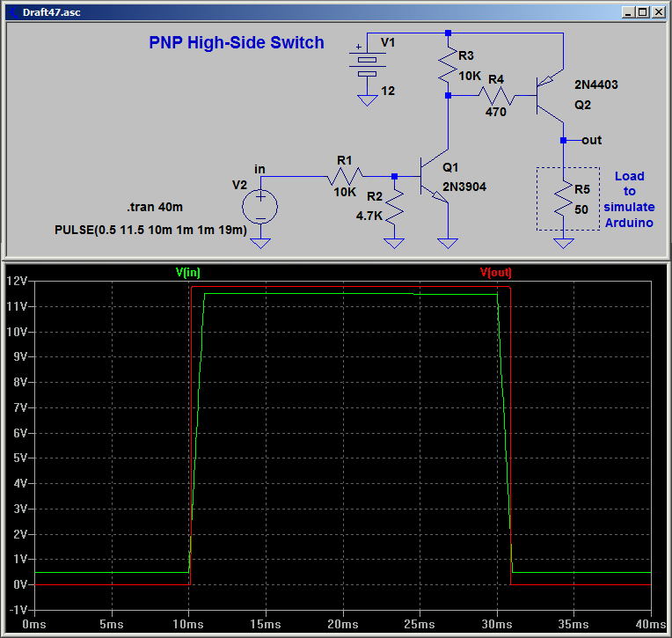Select resistor R4 symbol
The width and height of the screenshot is (672, 638).
pos(496,96)
